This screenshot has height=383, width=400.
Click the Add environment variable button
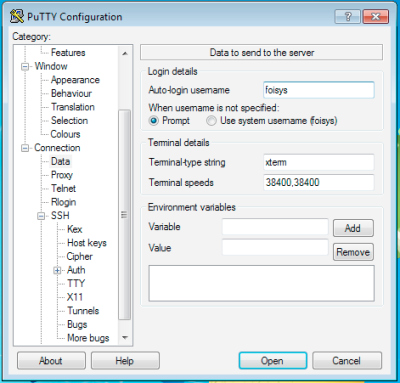tap(353, 228)
